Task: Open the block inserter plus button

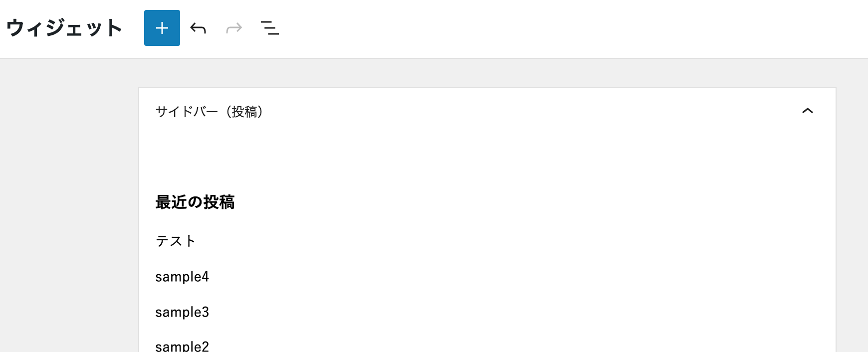Action: pyautogui.click(x=162, y=28)
